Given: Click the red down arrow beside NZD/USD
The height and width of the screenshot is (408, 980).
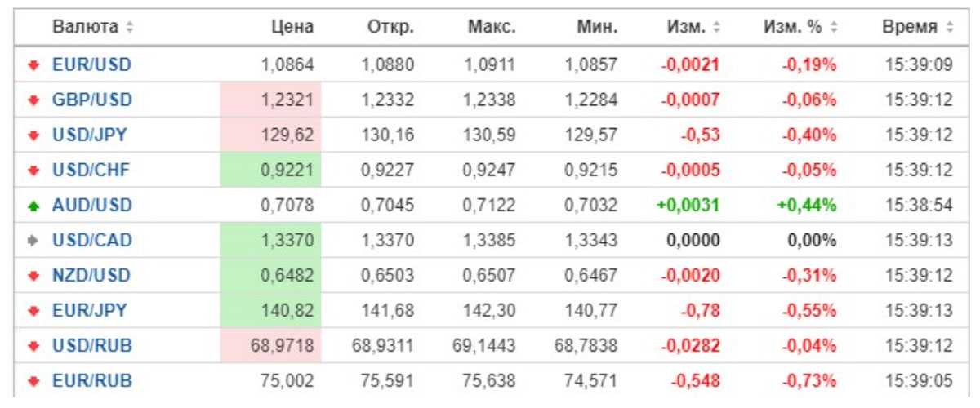Looking at the screenshot, I should 33,276.
